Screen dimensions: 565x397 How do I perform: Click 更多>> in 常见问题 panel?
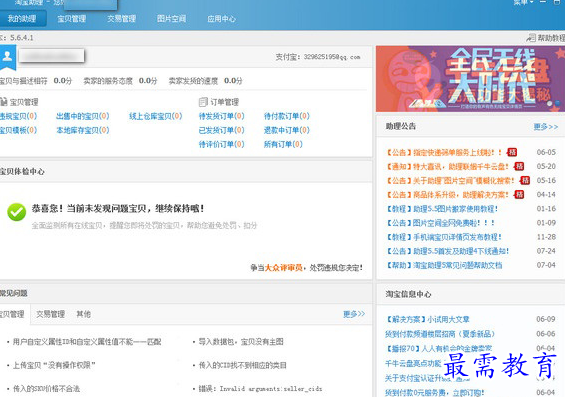coord(354,314)
